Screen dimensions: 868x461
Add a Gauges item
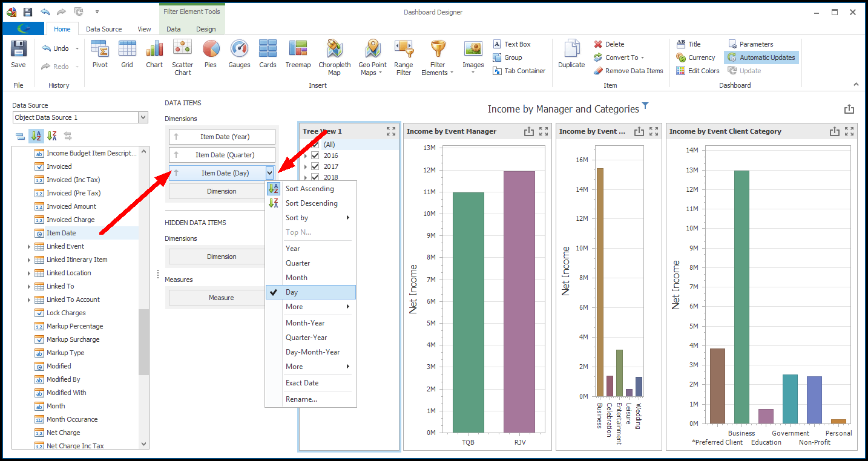239,54
